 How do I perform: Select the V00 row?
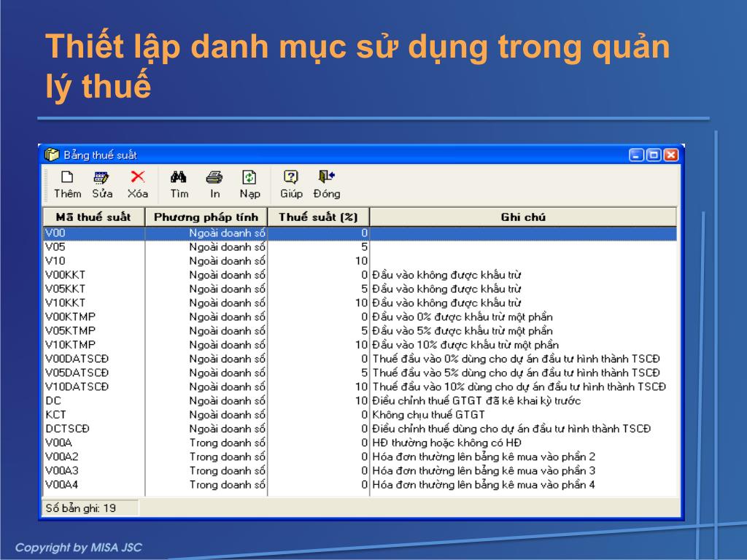click(360, 233)
